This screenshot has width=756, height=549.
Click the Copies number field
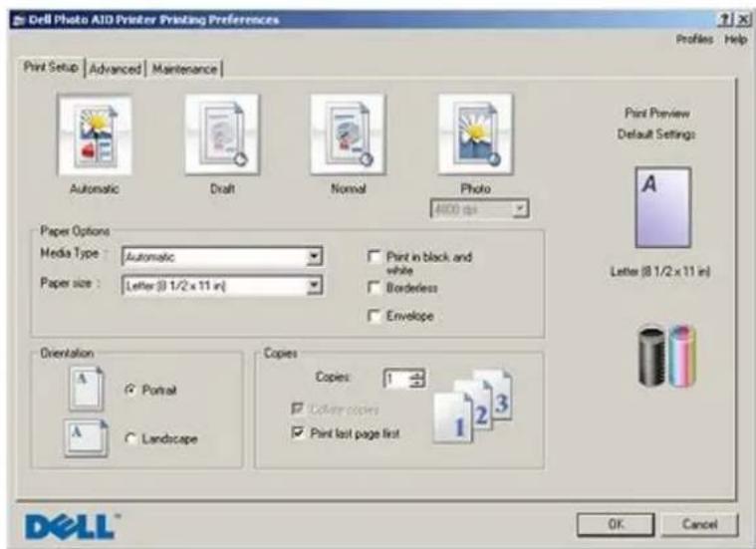pos(396,379)
